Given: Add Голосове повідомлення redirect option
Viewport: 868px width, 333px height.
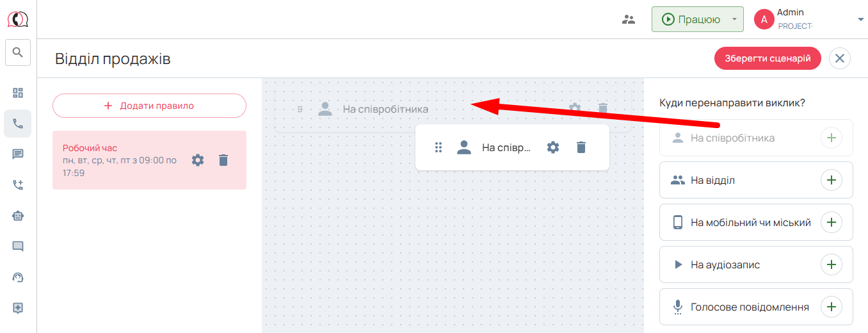Looking at the screenshot, I should coord(832,307).
